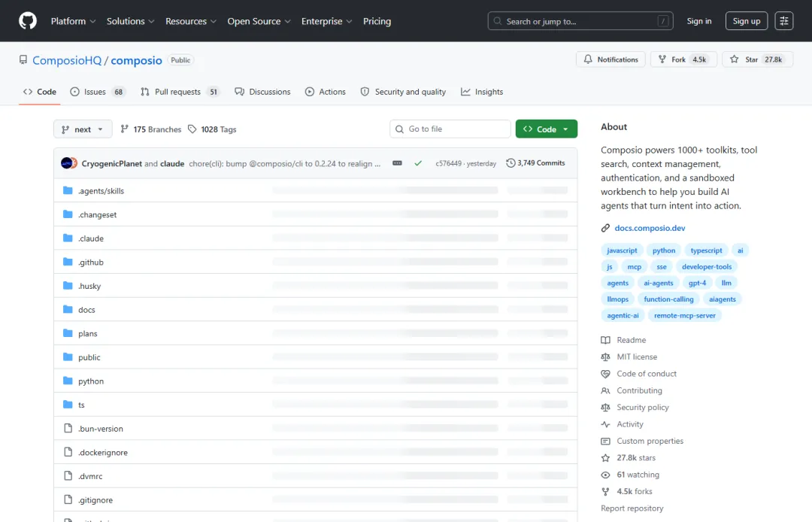Open the python folder
This screenshot has height=522, width=812.
pos(91,381)
